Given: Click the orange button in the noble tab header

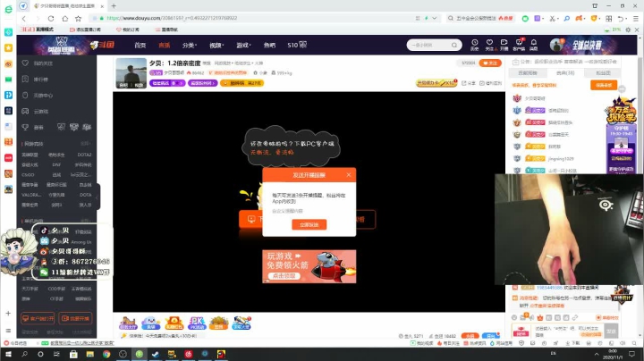Looking at the screenshot, I should [x=604, y=85].
